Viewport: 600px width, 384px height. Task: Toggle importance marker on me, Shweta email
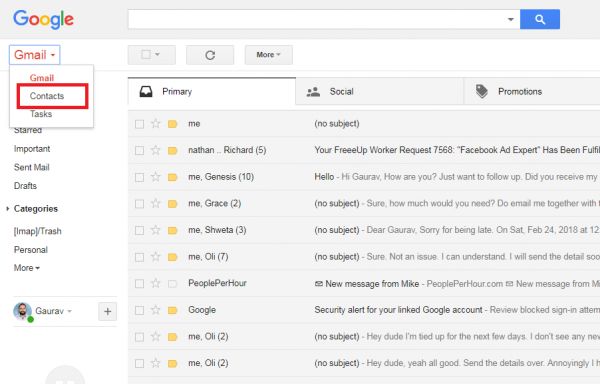click(173, 230)
